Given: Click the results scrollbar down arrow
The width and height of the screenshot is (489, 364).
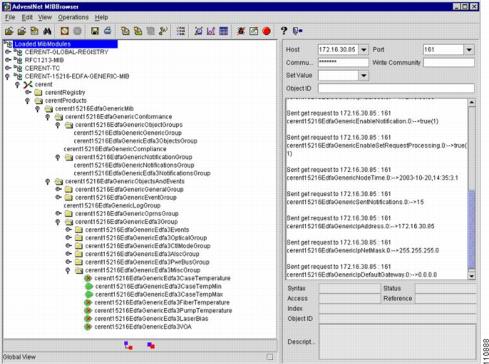Looking at the screenshot, I should pyautogui.click(x=471, y=276).
